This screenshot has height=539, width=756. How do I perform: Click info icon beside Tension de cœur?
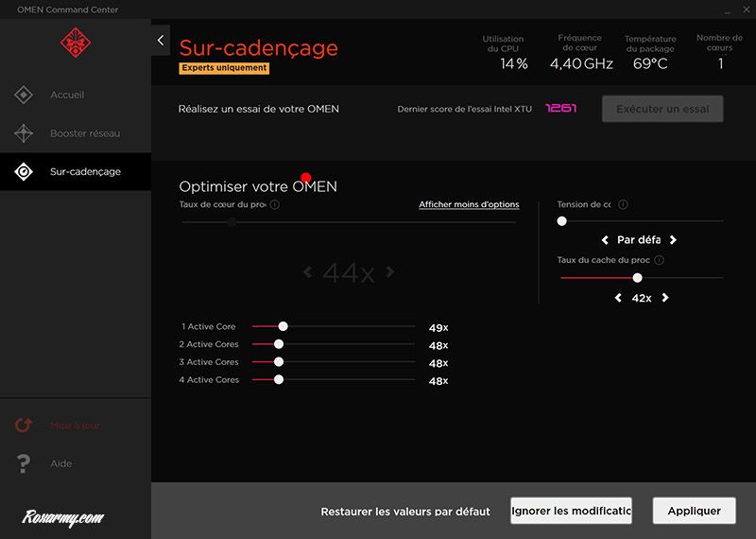coord(623,204)
